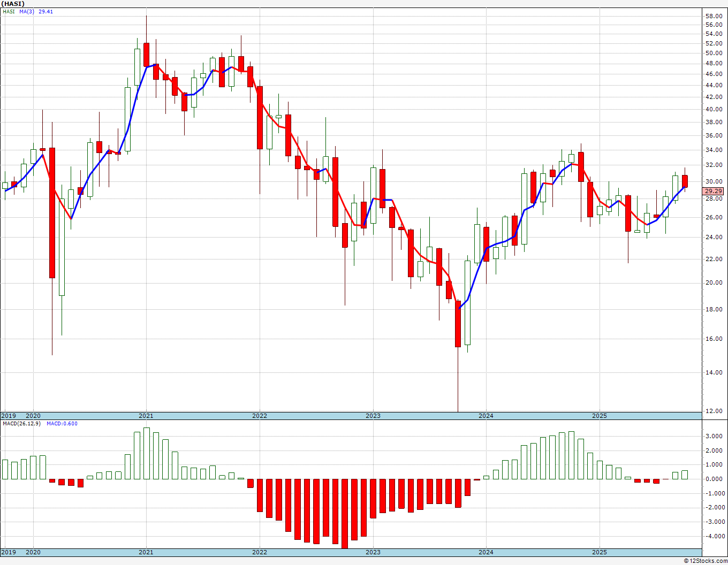The image size is (728, 565).
Task: Select the 46.00 price axis label
Action: 714,74
